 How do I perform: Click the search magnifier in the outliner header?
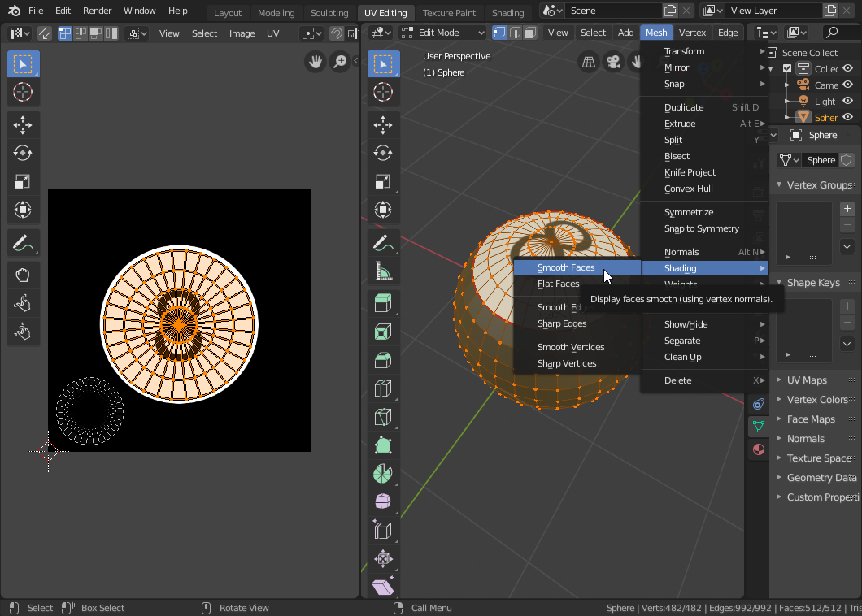pos(832,33)
